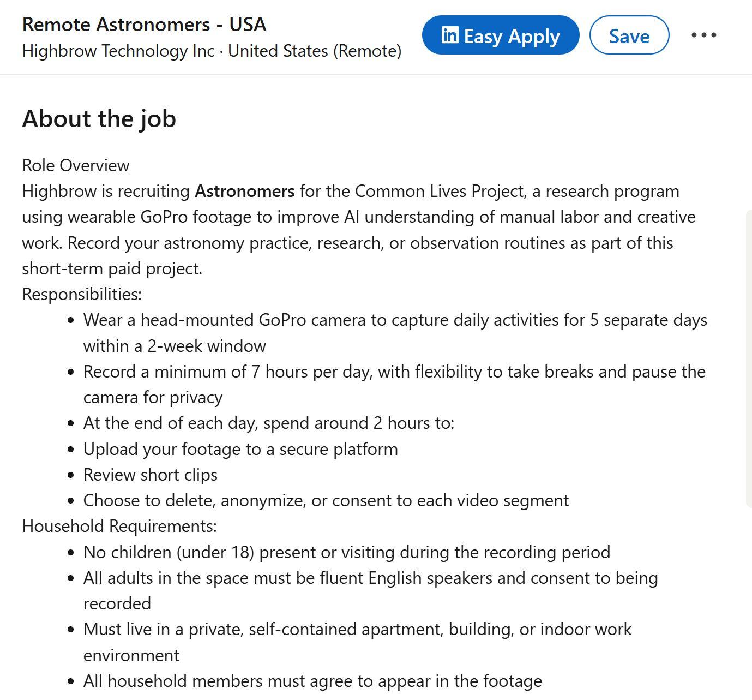The width and height of the screenshot is (752, 700).
Task: Visit the Highbrow Technology Inc company page
Action: tap(118, 51)
